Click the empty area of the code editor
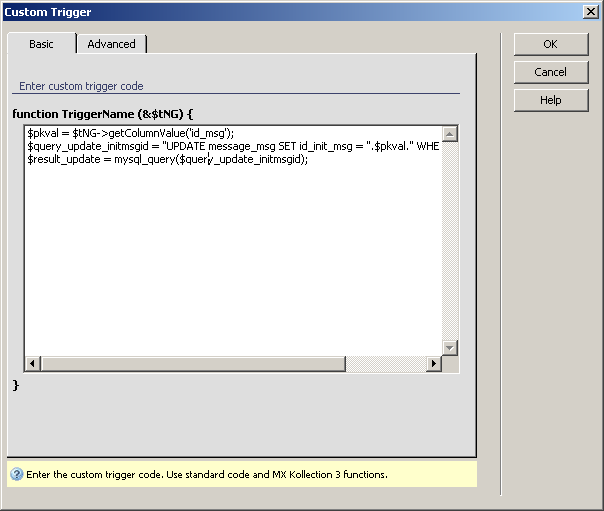 230,260
